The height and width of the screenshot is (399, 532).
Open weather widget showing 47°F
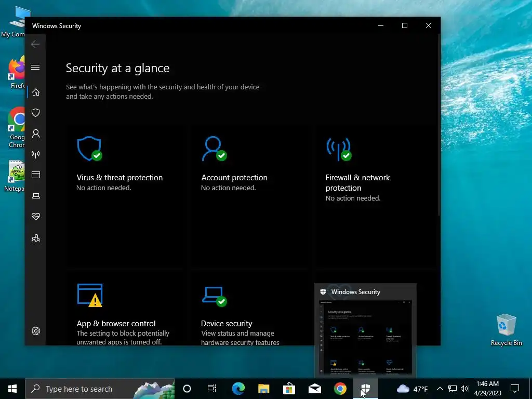(412, 389)
